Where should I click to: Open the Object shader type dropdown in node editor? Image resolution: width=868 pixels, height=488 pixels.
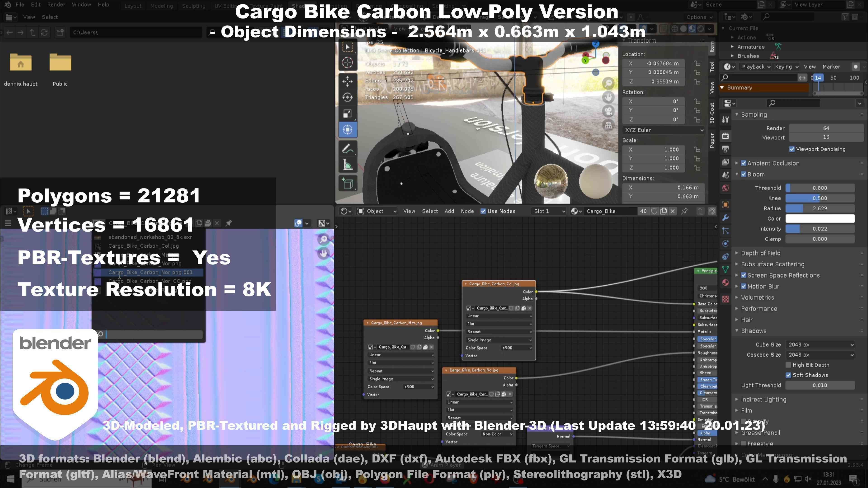[377, 211]
